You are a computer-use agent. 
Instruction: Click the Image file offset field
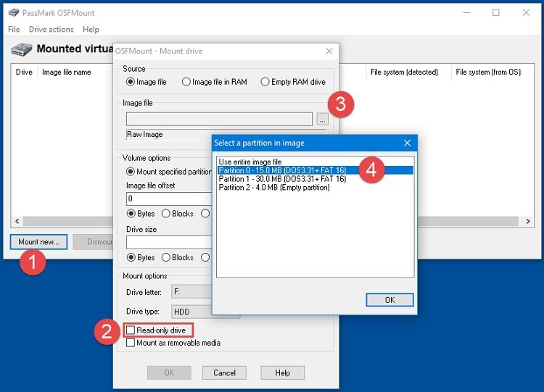pyautogui.click(x=169, y=199)
